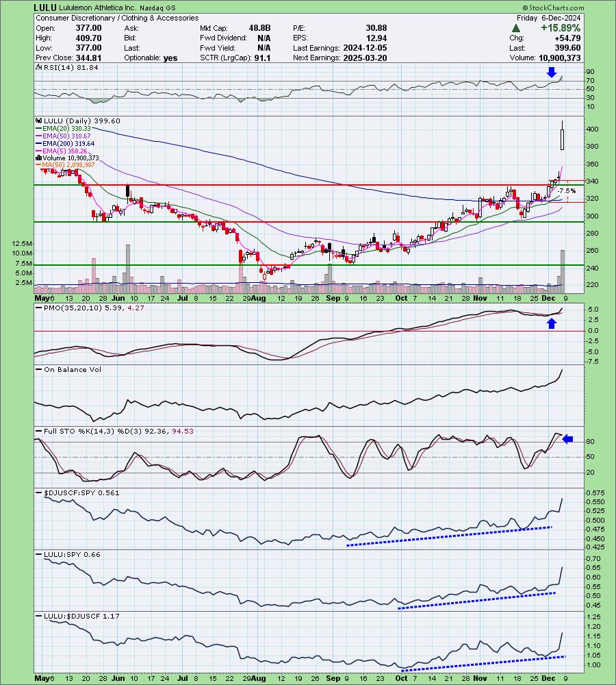Open the StockCharts.com copyright link
The height and width of the screenshot is (685, 616).
553,8
